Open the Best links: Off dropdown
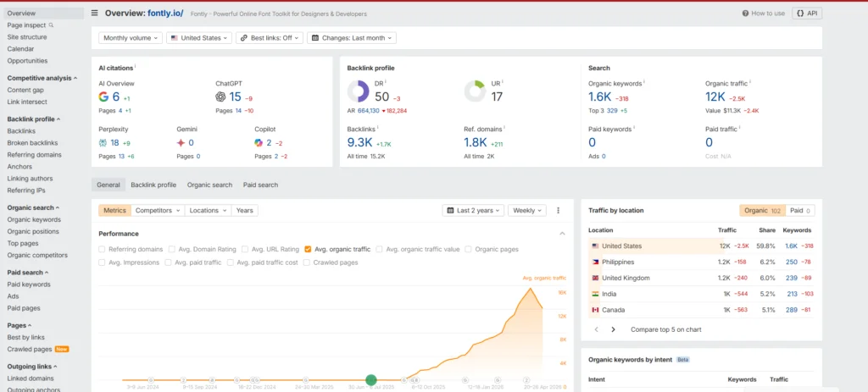The width and height of the screenshot is (868, 392). [270, 38]
